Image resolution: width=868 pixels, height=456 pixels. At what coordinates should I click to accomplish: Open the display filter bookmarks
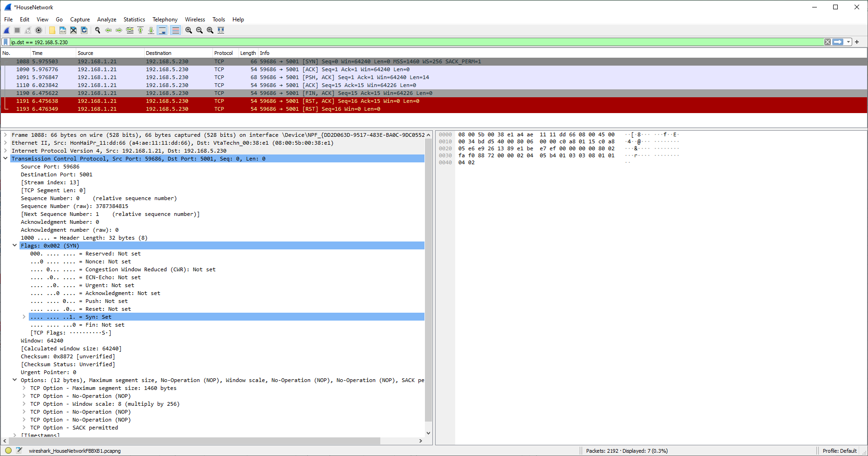tap(6, 42)
